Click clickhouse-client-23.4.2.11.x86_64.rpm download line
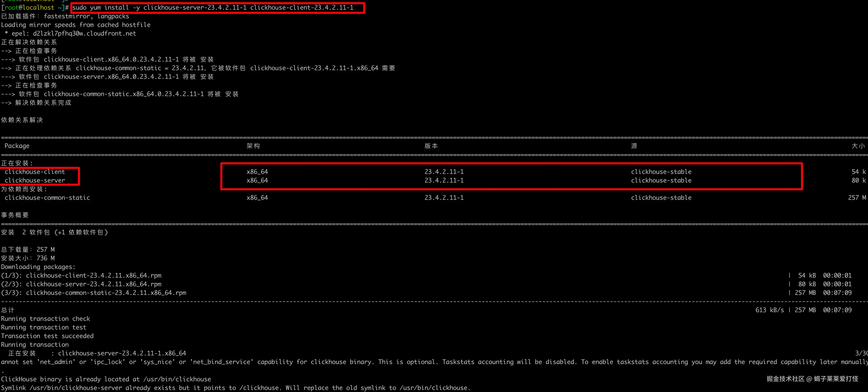Screen dimensions: 868x392 pos(93,276)
